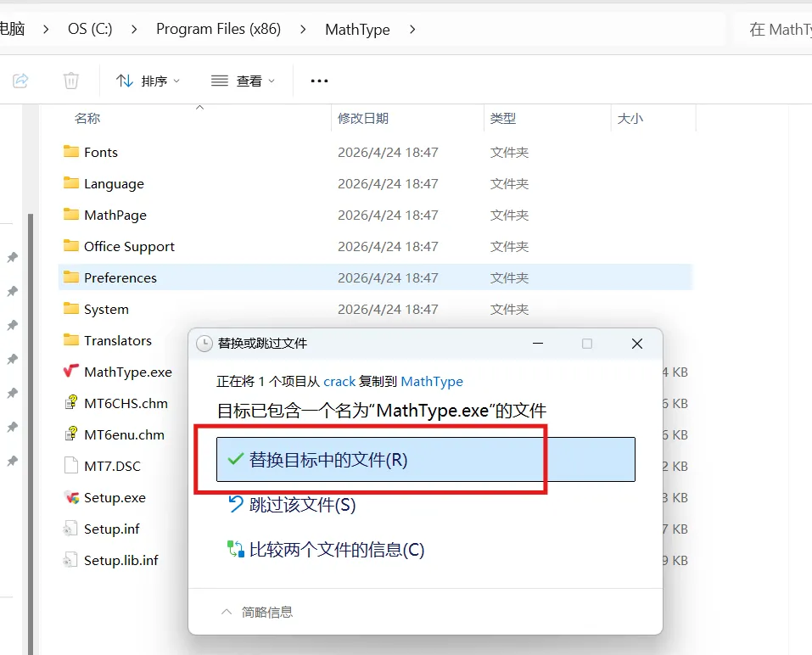Click the Fonts date 2026/4/24 18:47

388,152
